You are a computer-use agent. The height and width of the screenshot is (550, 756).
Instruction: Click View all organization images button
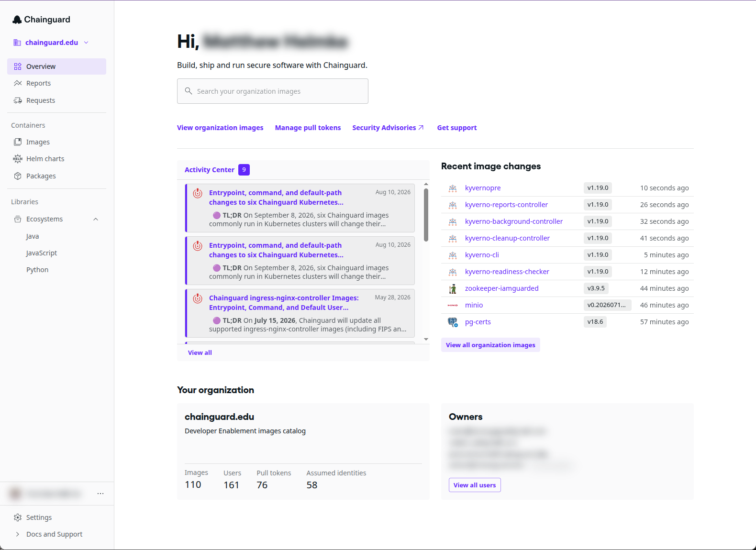(x=490, y=345)
